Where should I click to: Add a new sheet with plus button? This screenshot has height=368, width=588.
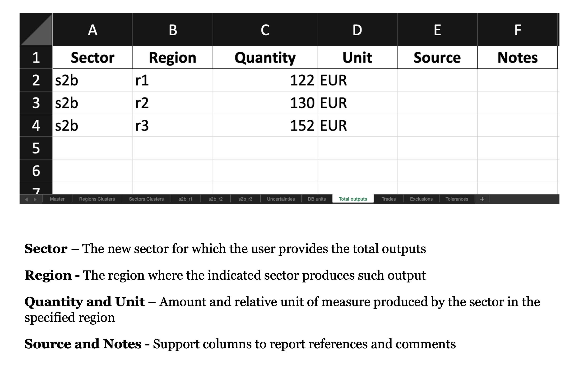482,199
